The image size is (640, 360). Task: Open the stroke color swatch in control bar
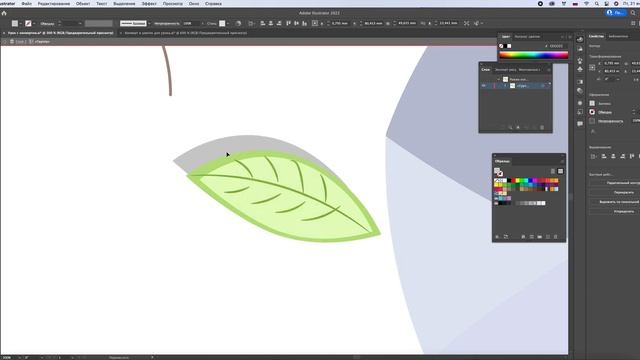[28, 23]
